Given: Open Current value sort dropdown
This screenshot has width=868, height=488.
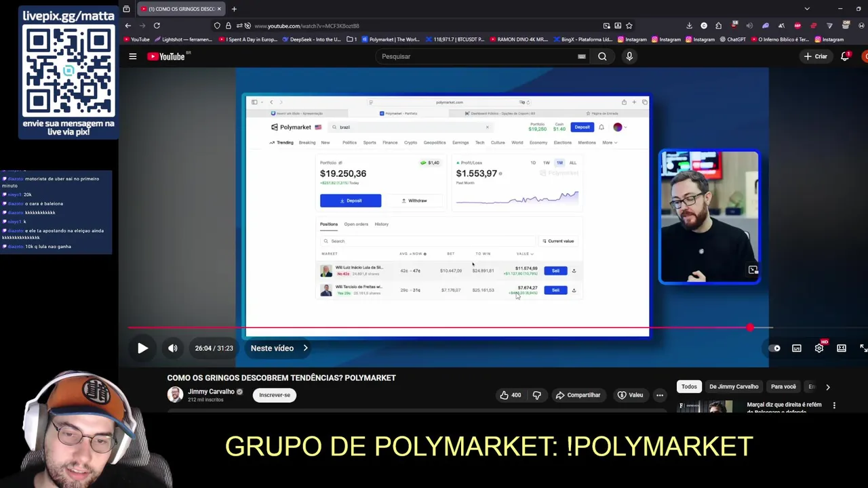Looking at the screenshot, I should point(558,241).
